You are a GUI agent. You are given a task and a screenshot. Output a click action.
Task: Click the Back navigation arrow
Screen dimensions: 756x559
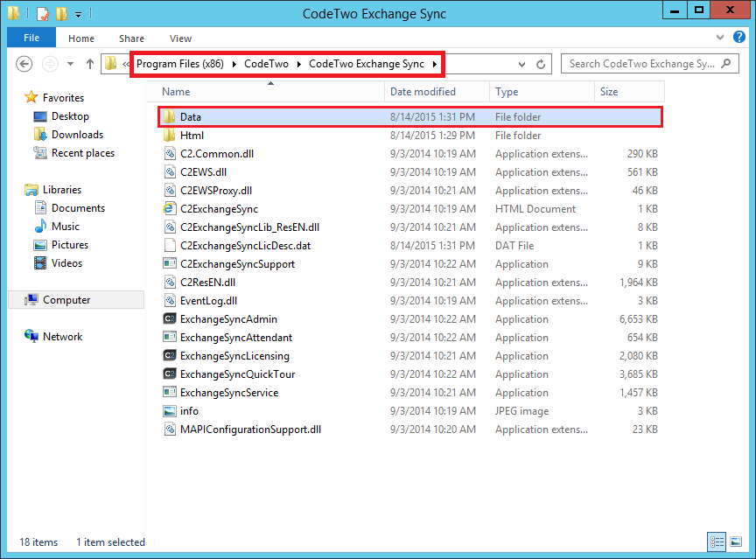click(x=24, y=64)
